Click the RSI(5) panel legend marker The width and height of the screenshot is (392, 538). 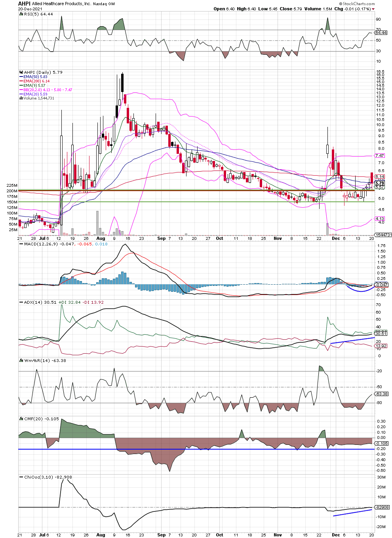point(21,14)
